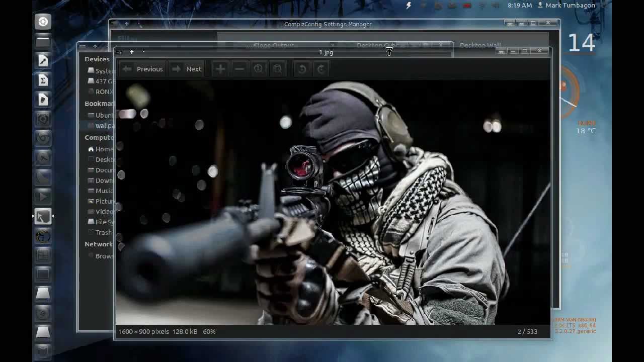The width and height of the screenshot is (644, 362).
Task: Launch the Sigma formula app in launcher
Action: pyautogui.click(x=43, y=80)
